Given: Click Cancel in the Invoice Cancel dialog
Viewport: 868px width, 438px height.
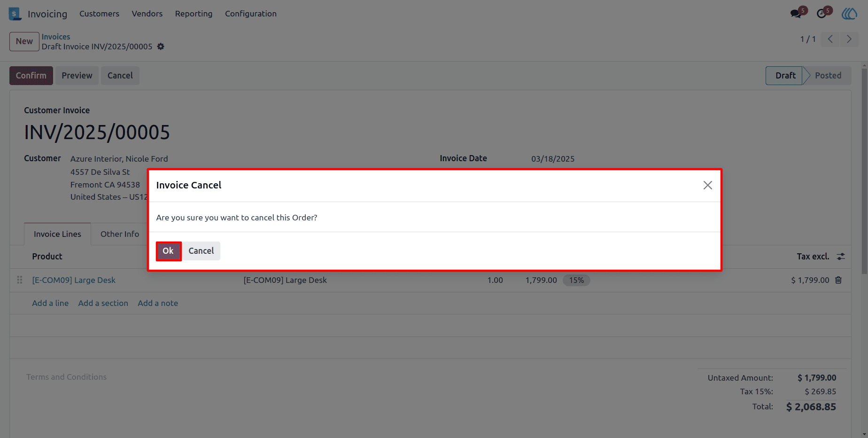Looking at the screenshot, I should coord(201,251).
